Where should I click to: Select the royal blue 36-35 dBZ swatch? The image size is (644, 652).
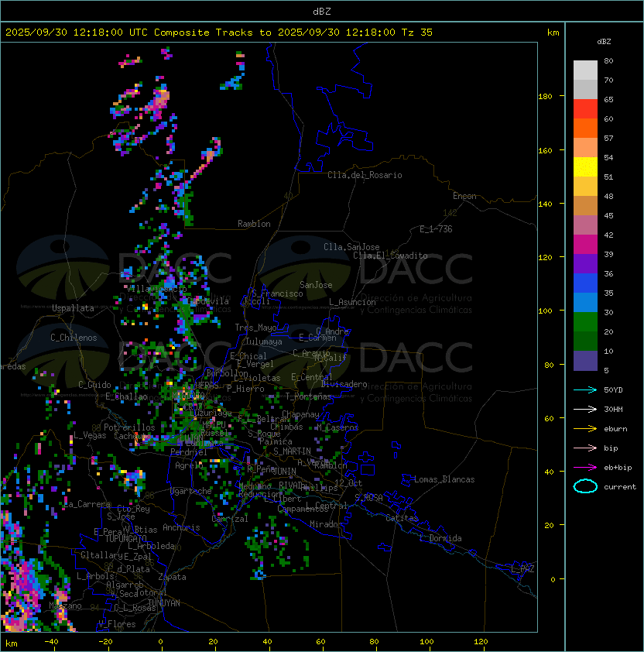pyautogui.click(x=585, y=283)
